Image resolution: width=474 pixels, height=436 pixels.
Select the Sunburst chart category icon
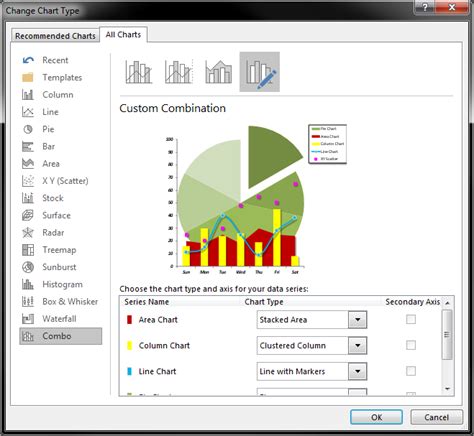point(28,267)
